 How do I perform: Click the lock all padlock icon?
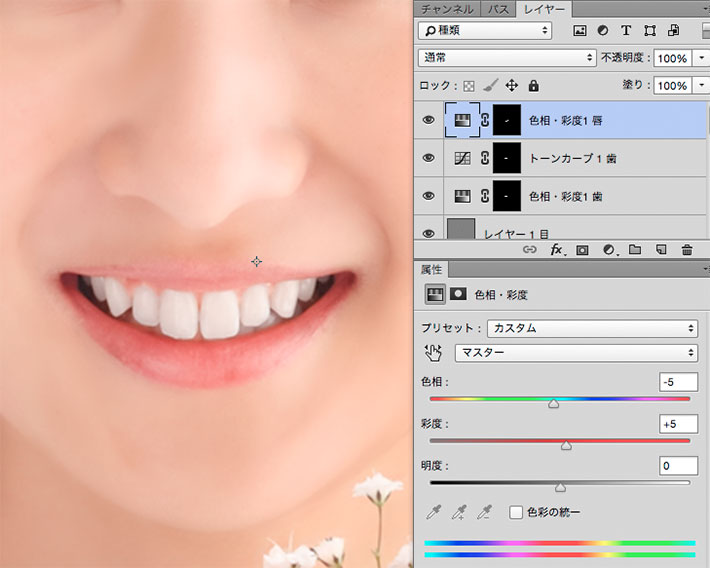(533, 86)
